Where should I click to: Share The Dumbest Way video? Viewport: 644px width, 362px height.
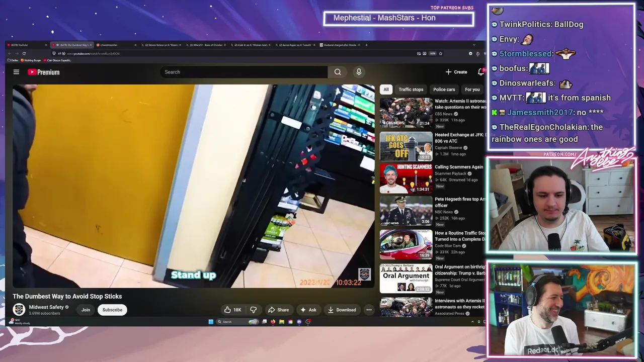(x=278, y=310)
